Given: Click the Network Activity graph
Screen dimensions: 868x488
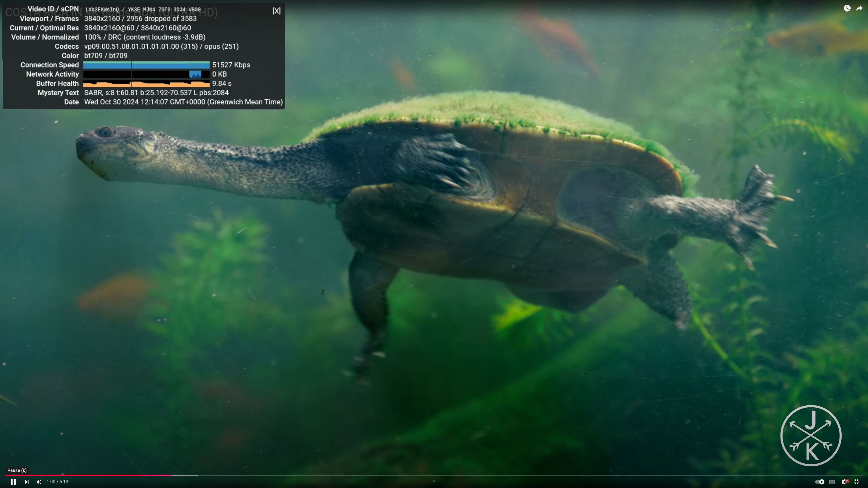Looking at the screenshot, I should coord(146,74).
